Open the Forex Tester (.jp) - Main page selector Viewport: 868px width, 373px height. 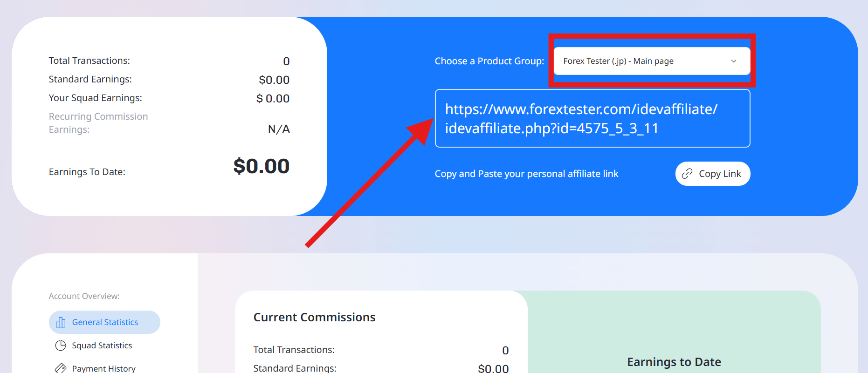coord(652,61)
